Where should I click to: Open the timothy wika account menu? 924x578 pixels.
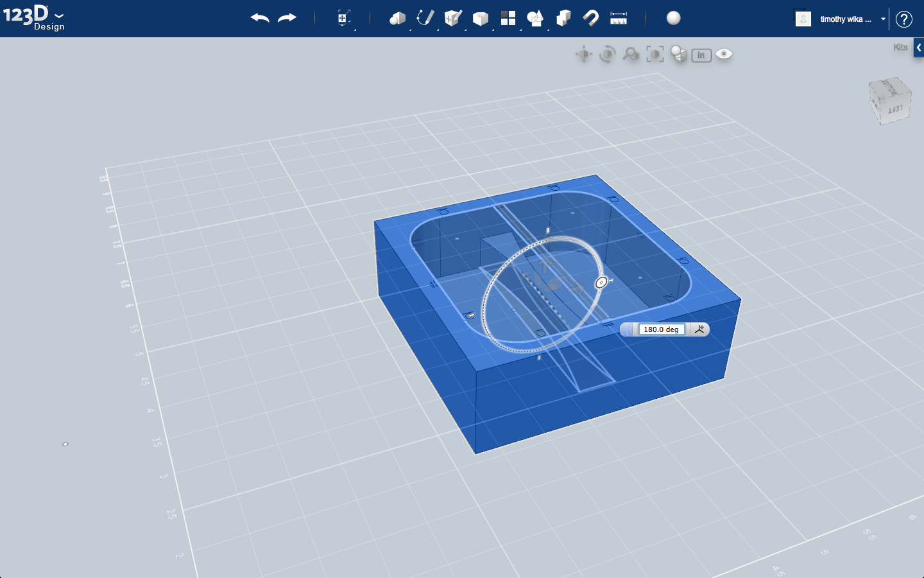pyautogui.click(x=846, y=19)
